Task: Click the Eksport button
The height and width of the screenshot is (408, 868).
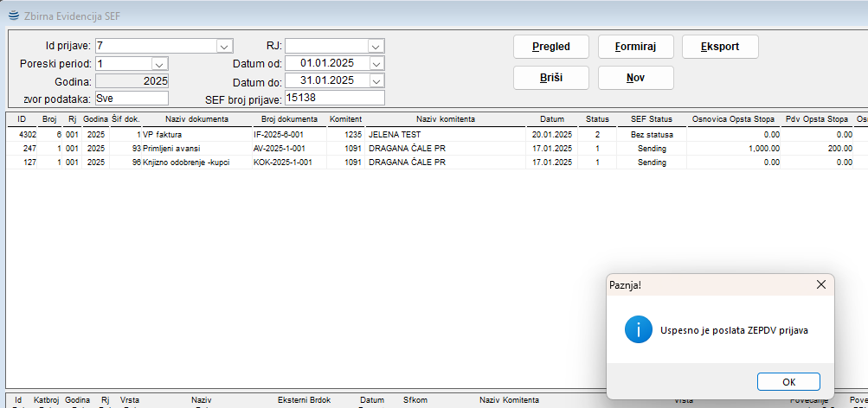Action: pyautogui.click(x=720, y=47)
